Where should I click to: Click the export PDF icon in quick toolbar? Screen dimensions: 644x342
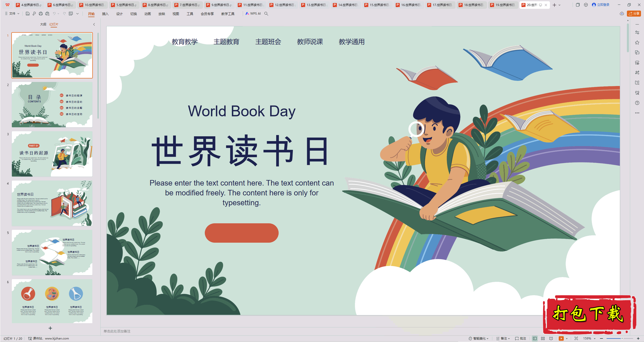34,14
